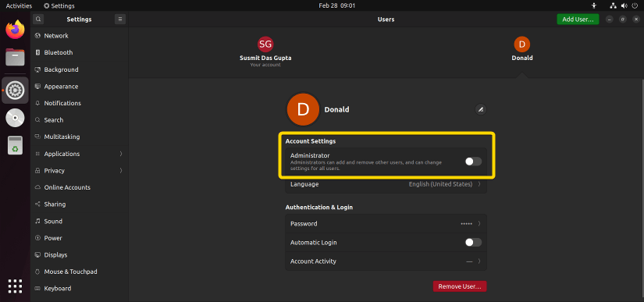This screenshot has height=302, width=644.
Task: Click Donald's large orange avatar
Action: tap(303, 109)
